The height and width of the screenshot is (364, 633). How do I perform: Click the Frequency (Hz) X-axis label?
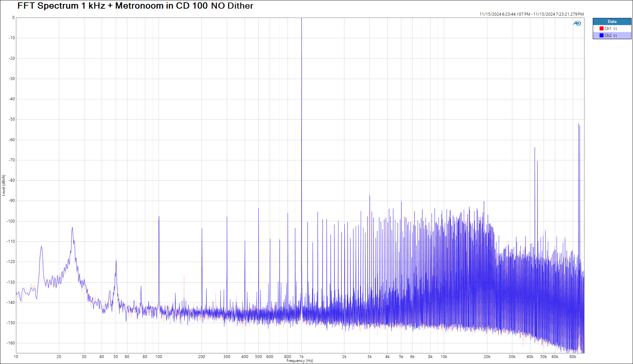300,361
